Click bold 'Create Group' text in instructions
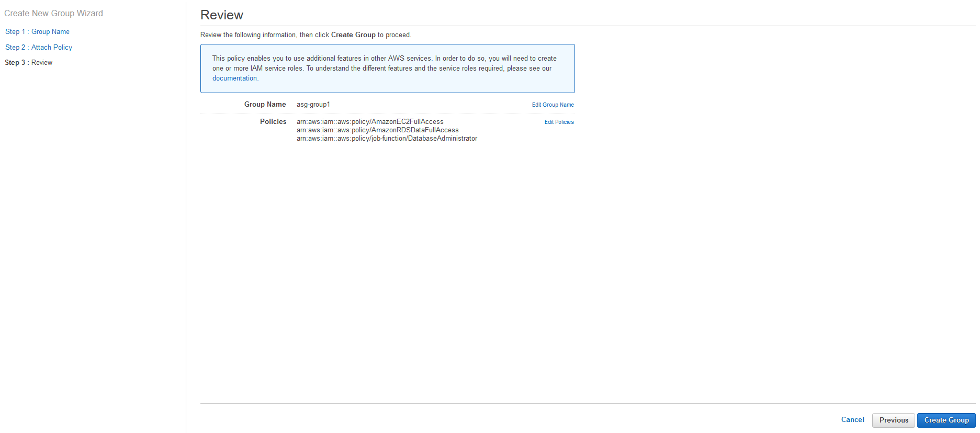The width and height of the screenshot is (980, 433). (353, 35)
